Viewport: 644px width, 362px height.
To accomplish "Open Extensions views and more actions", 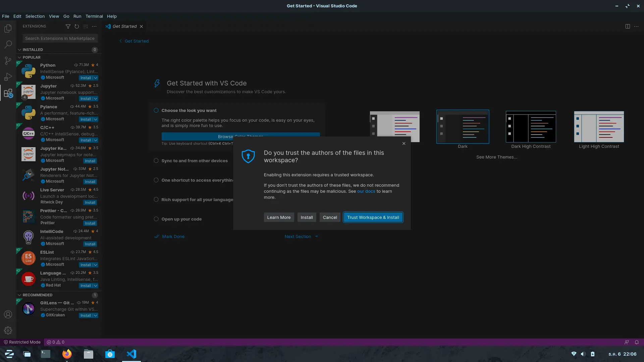I will (94, 26).
